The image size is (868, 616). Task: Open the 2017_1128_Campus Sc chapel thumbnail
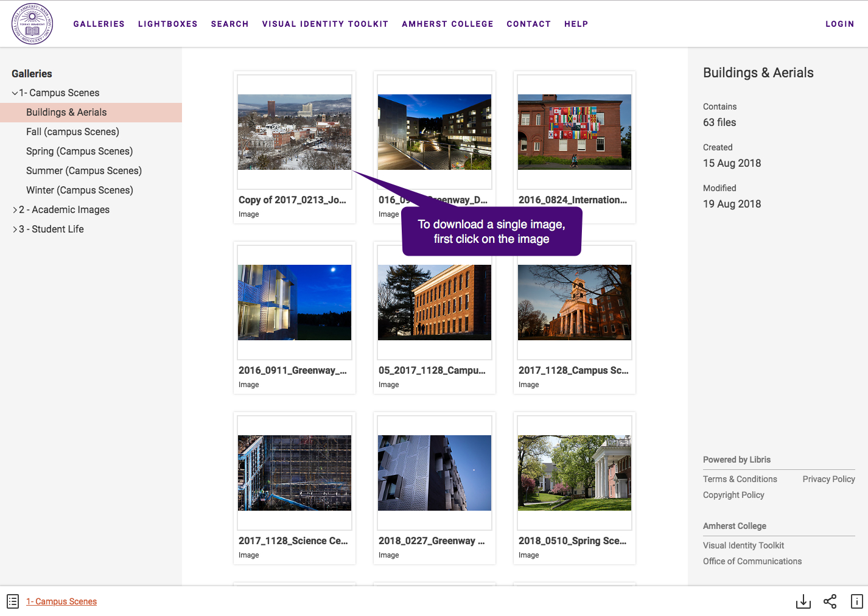pyautogui.click(x=575, y=303)
